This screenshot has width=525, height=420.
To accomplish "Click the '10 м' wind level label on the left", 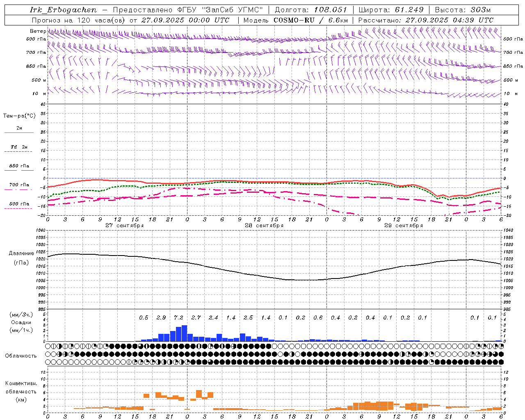I will (x=39, y=94).
